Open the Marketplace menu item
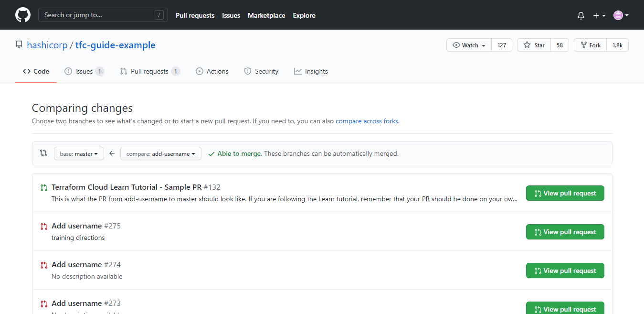Image resolution: width=644 pixels, height=314 pixels. pyautogui.click(x=266, y=15)
